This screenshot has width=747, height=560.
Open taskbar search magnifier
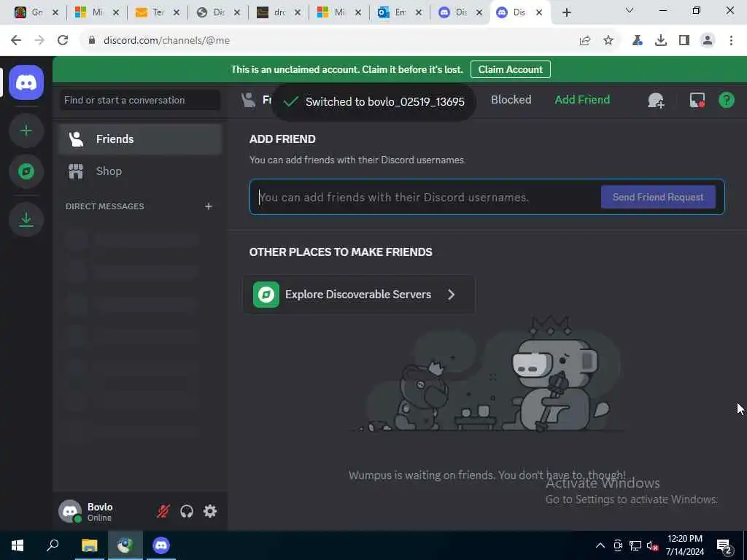tap(53, 545)
